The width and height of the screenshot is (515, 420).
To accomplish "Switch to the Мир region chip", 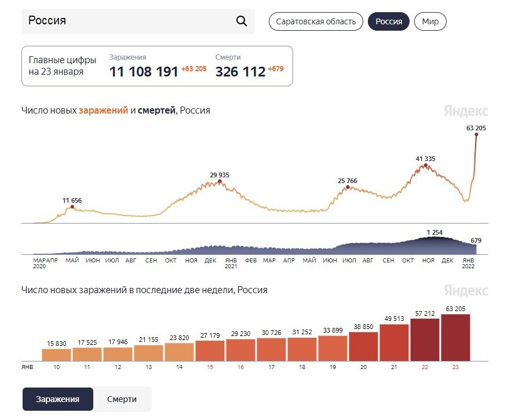I will pos(430,22).
